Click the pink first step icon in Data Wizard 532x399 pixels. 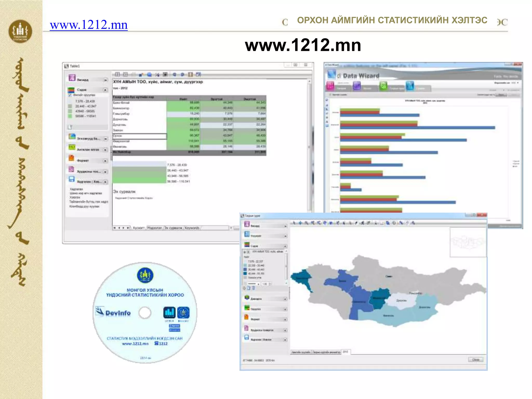tap(330, 85)
